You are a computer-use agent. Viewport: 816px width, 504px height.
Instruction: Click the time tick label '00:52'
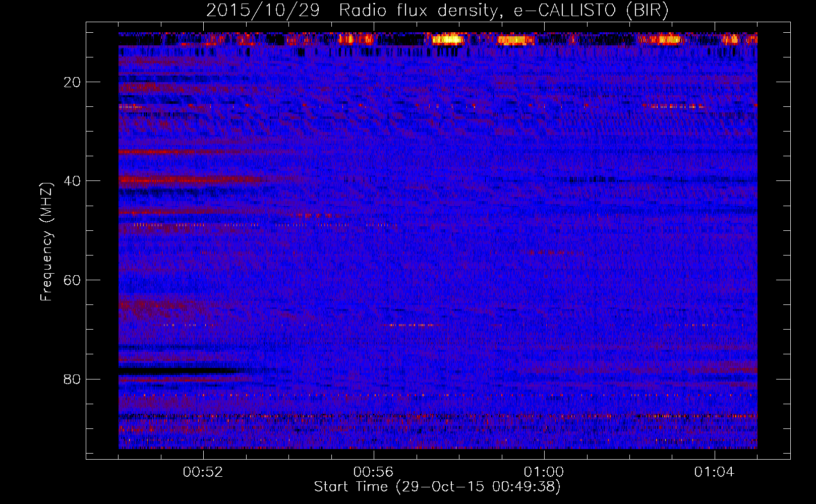click(203, 472)
